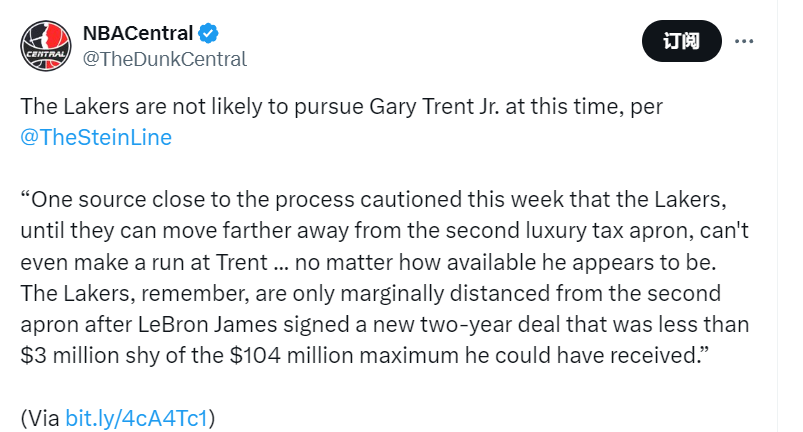This screenshot has width=803, height=432.
Task: Follow the bit.ly/4cA4Tc1 link
Action: tap(136, 418)
